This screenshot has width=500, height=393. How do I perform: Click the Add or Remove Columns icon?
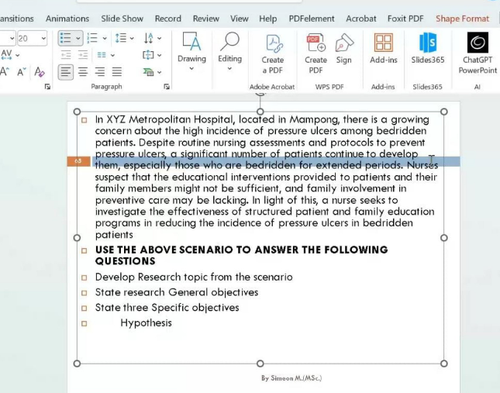[x=102, y=55]
